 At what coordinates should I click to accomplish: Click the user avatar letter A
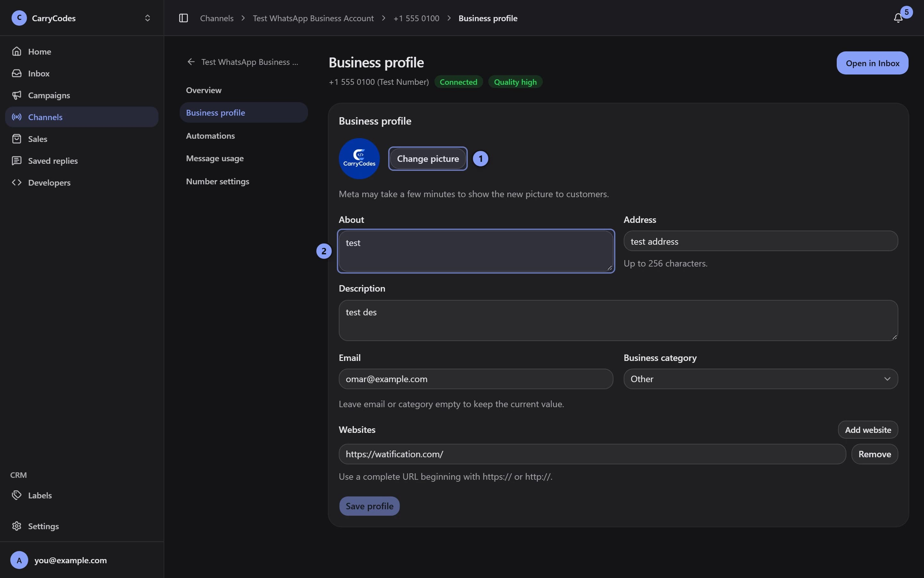click(19, 560)
